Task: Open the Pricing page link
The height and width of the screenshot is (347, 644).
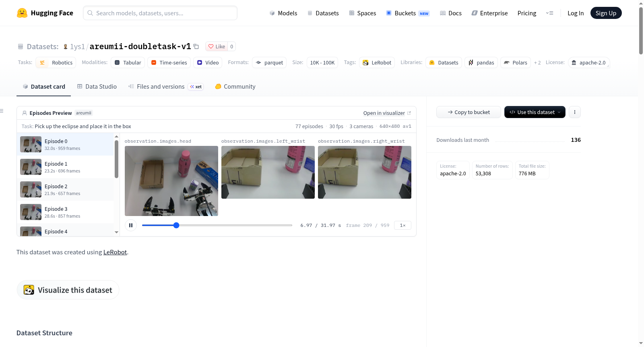Action: coord(527,13)
